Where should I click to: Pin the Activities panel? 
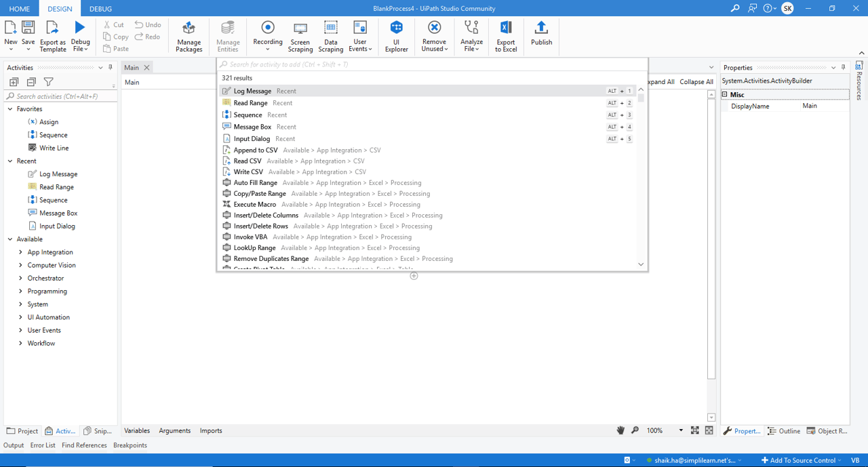pyautogui.click(x=111, y=68)
